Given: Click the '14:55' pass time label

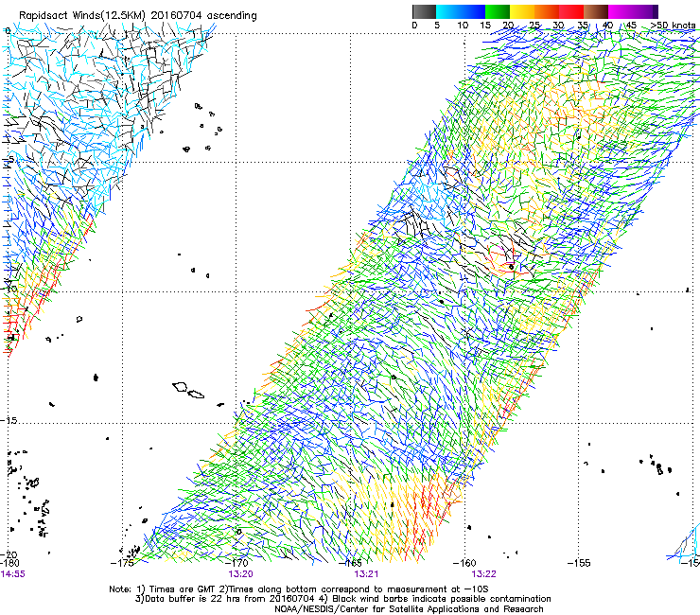Looking at the screenshot, I should pos(13,574).
